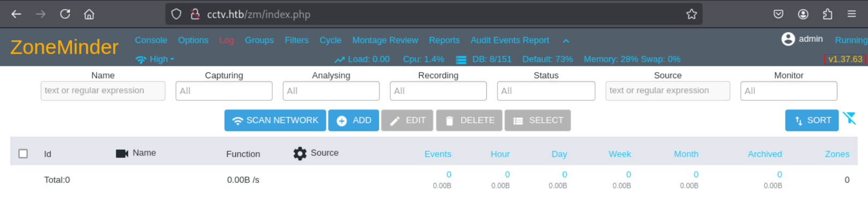
Task: Clear filters with the crossed funnel icon
Action: (849, 118)
